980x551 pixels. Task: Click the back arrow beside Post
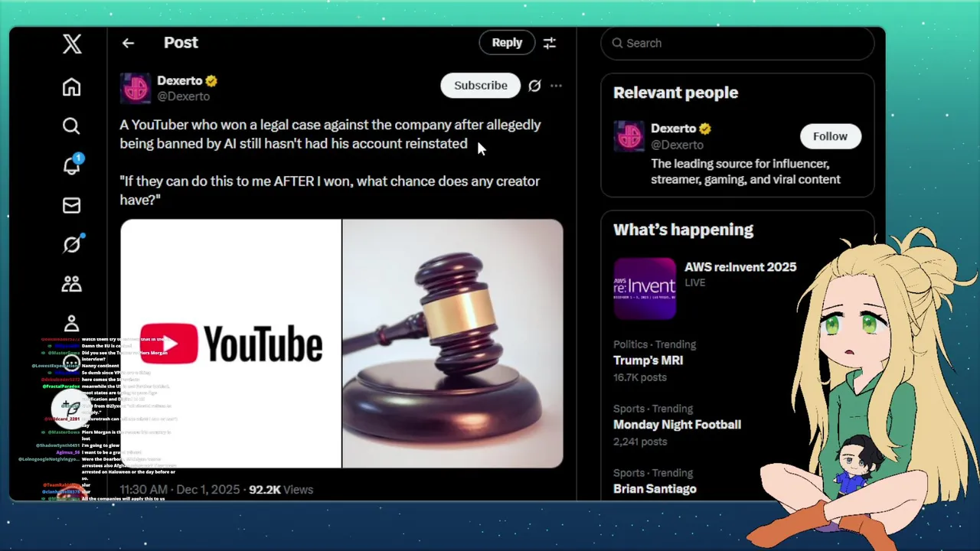(x=128, y=44)
